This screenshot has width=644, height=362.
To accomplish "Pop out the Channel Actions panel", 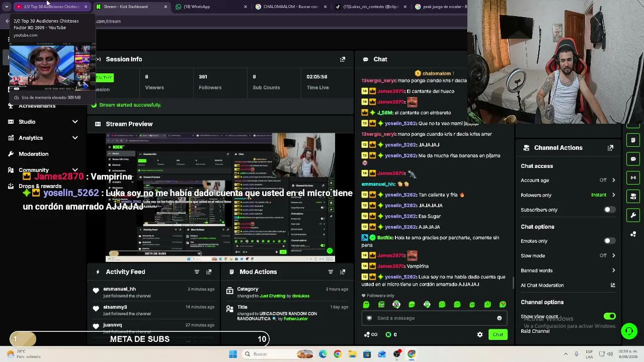I will (x=610, y=148).
